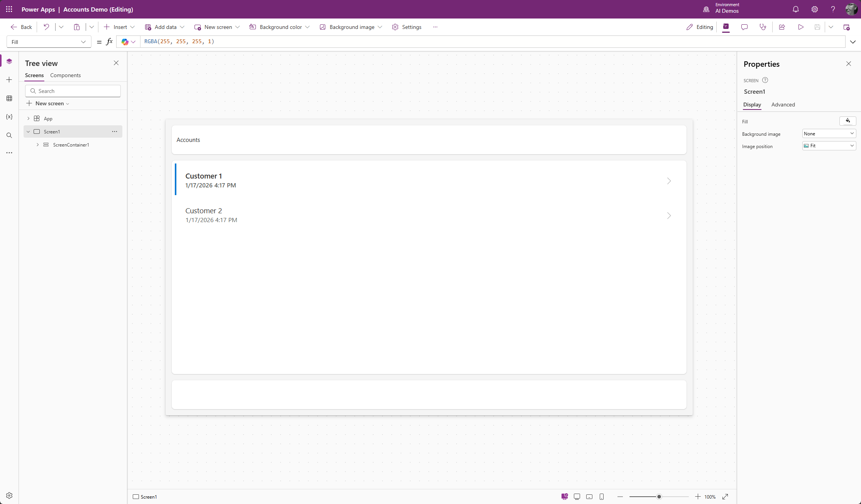
Task: Run the App checker stethoscope icon
Action: tap(763, 27)
